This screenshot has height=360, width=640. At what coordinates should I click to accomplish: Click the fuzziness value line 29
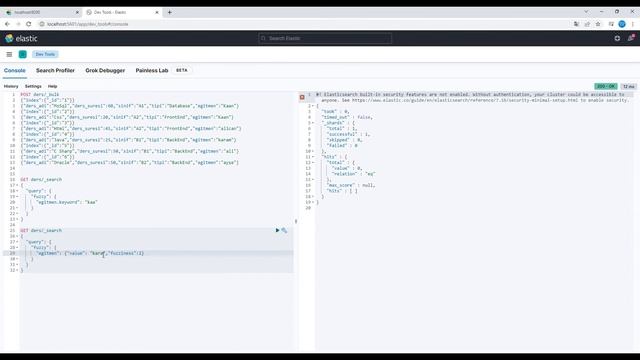[x=90, y=253]
